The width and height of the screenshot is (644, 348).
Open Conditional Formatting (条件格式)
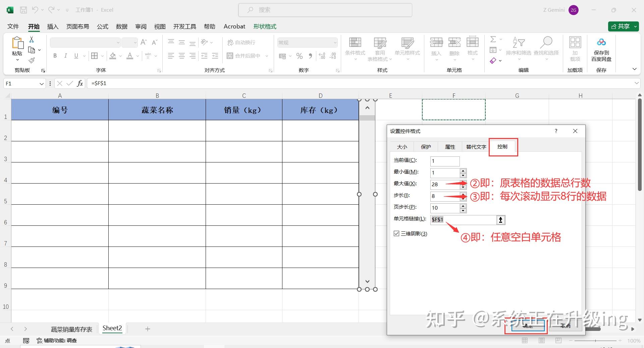pyautogui.click(x=355, y=49)
